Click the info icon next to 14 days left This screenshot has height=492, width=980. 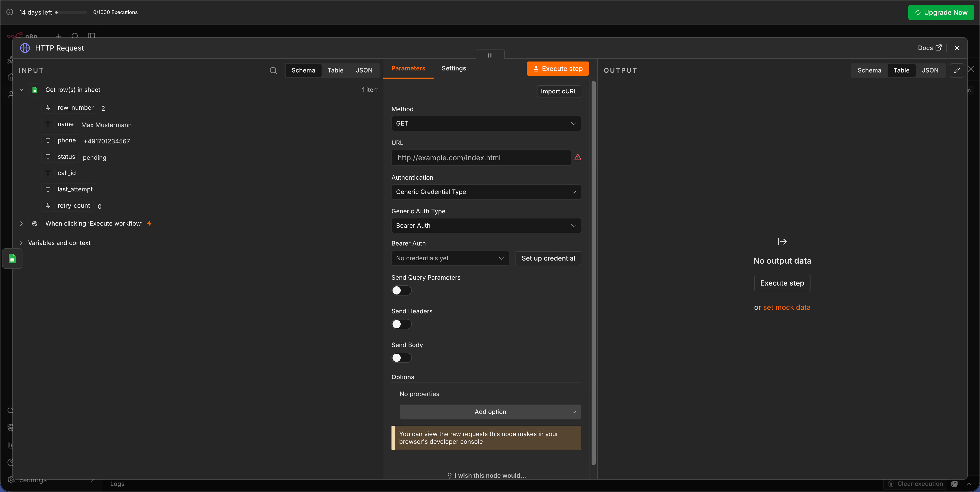click(x=10, y=12)
